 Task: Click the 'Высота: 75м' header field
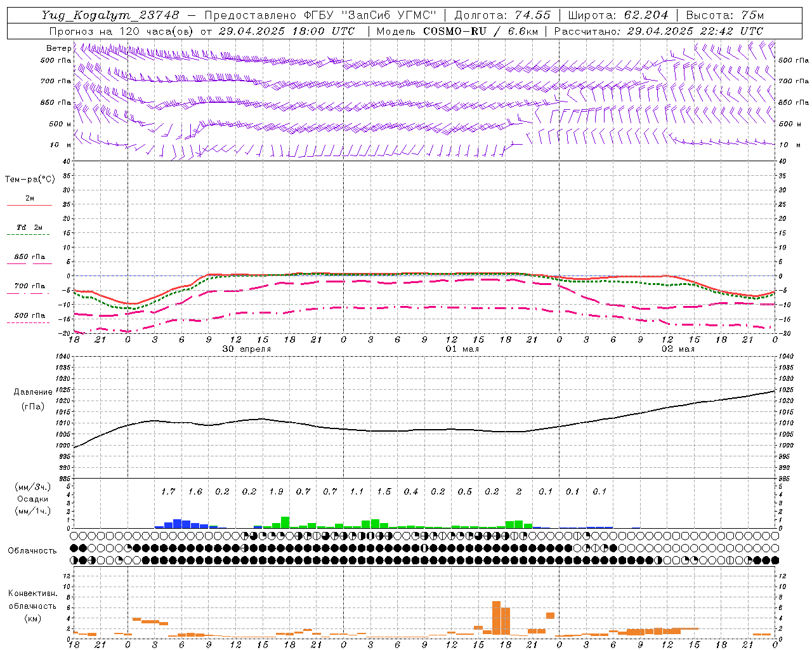(725, 15)
